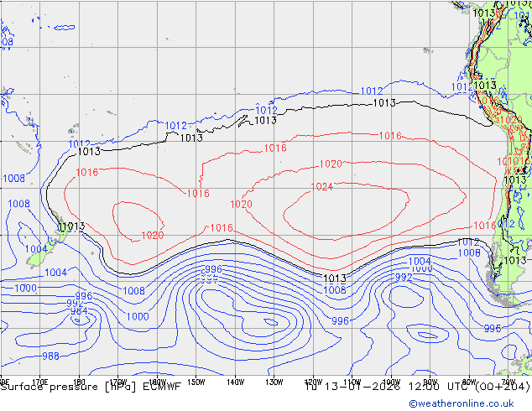Click the 170E longitude label

pos(39,382)
